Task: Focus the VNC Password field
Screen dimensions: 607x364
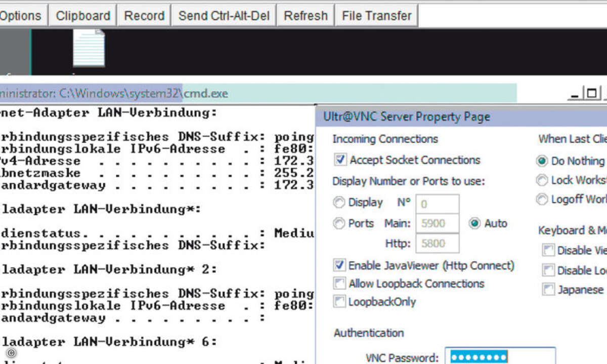Action: tap(500, 357)
